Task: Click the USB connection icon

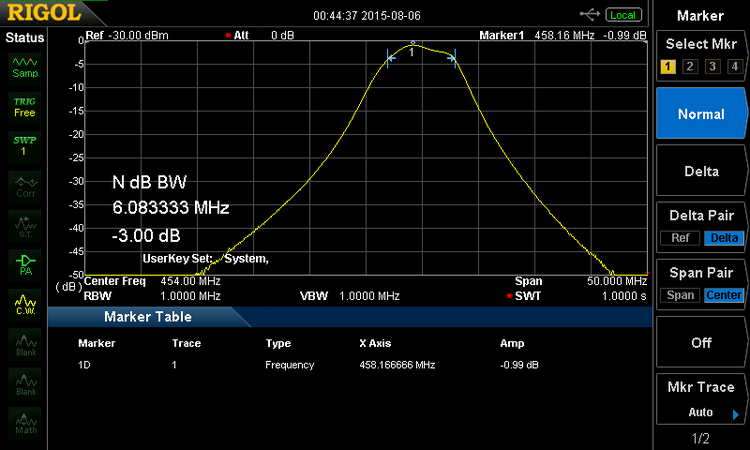Action: (x=590, y=14)
